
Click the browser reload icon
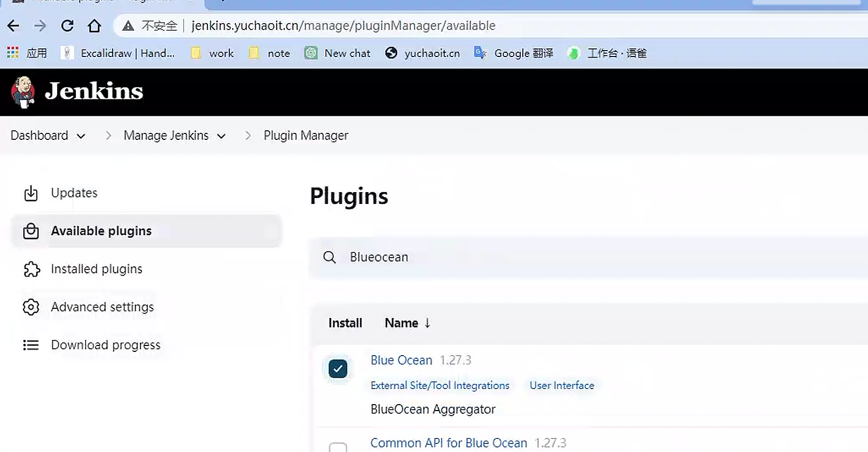click(x=67, y=25)
